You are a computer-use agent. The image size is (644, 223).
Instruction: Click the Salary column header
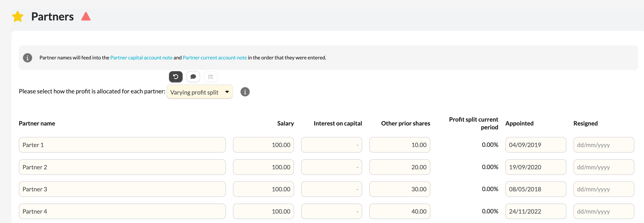point(286,123)
